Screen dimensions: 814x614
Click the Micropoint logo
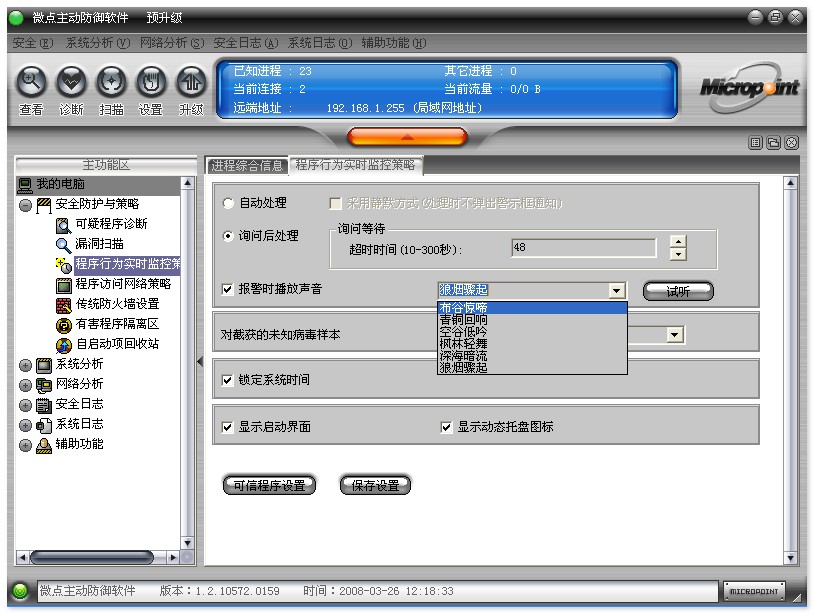pos(749,87)
